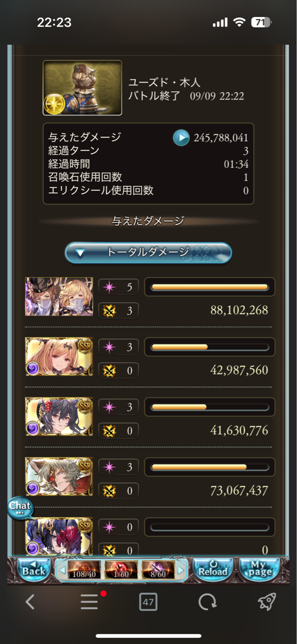Go Back using the bottom-left button
The height and width of the screenshot is (644, 297).
click(x=34, y=569)
